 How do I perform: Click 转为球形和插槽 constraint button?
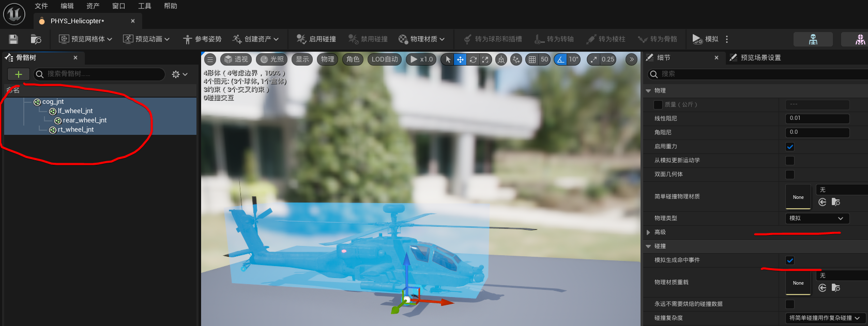[493, 39]
